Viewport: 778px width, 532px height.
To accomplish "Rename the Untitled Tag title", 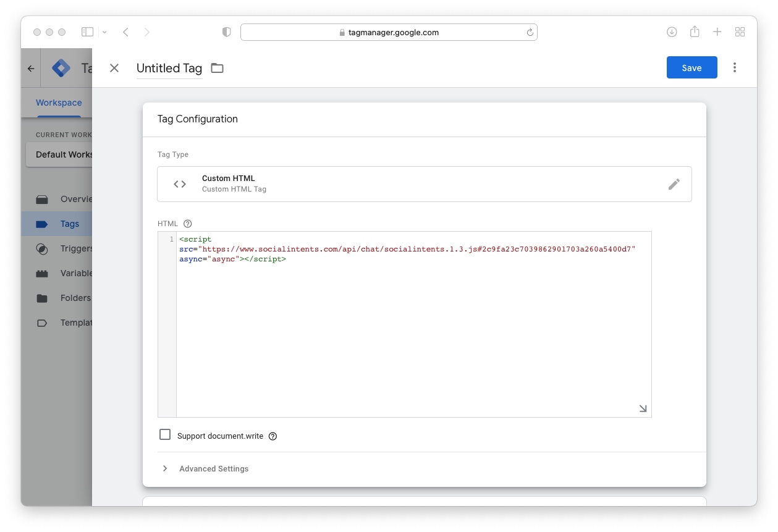I will click(169, 68).
